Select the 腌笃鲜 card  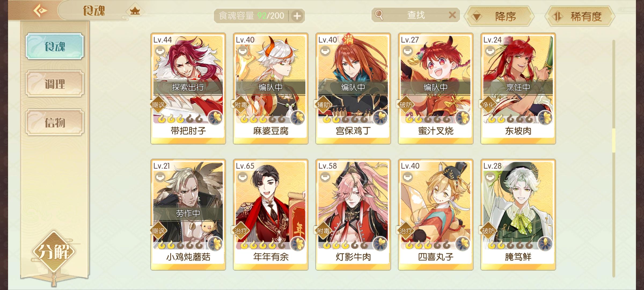(x=518, y=215)
